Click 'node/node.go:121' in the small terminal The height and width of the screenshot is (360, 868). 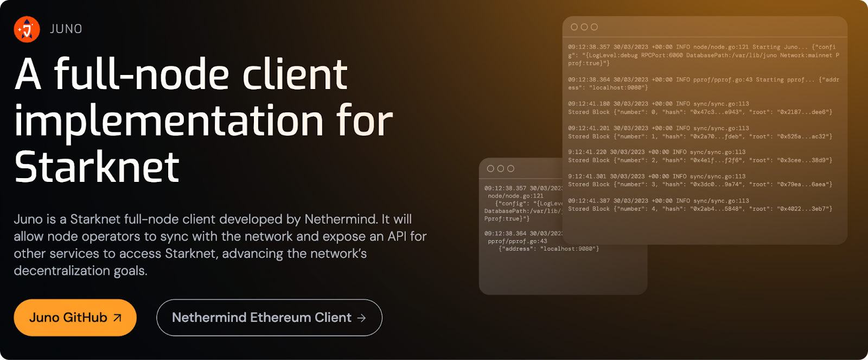tap(515, 196)
